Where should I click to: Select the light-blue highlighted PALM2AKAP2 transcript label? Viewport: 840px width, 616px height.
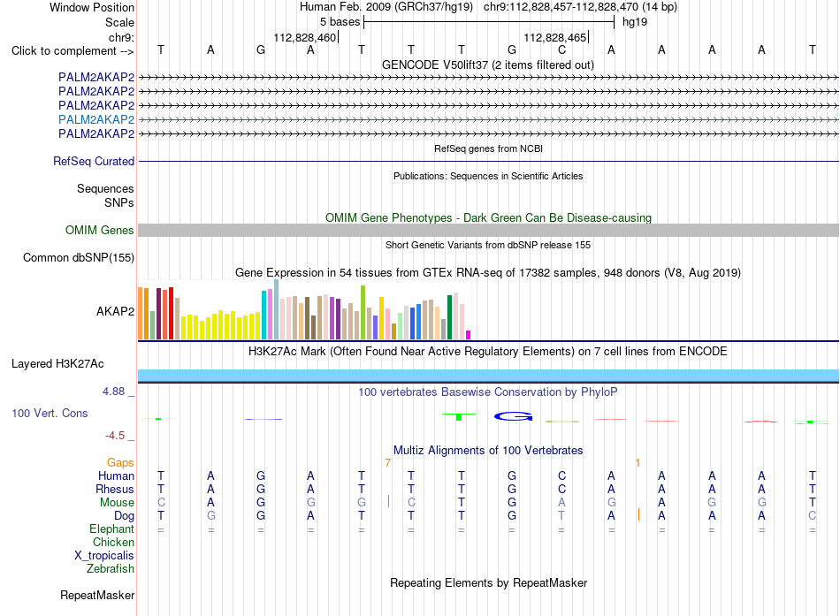96,119
